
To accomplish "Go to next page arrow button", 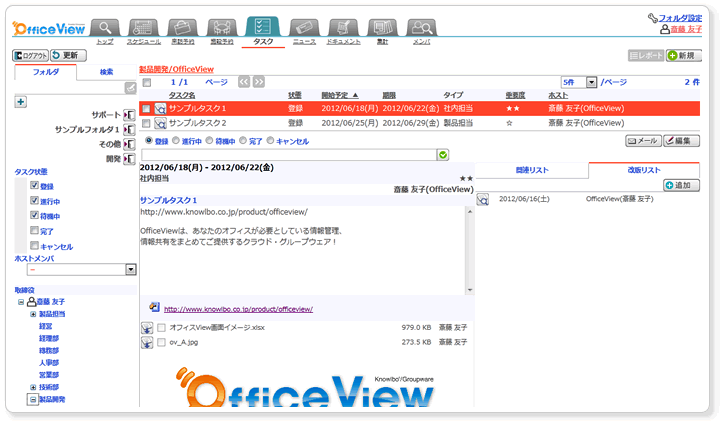I will point(259,82).
